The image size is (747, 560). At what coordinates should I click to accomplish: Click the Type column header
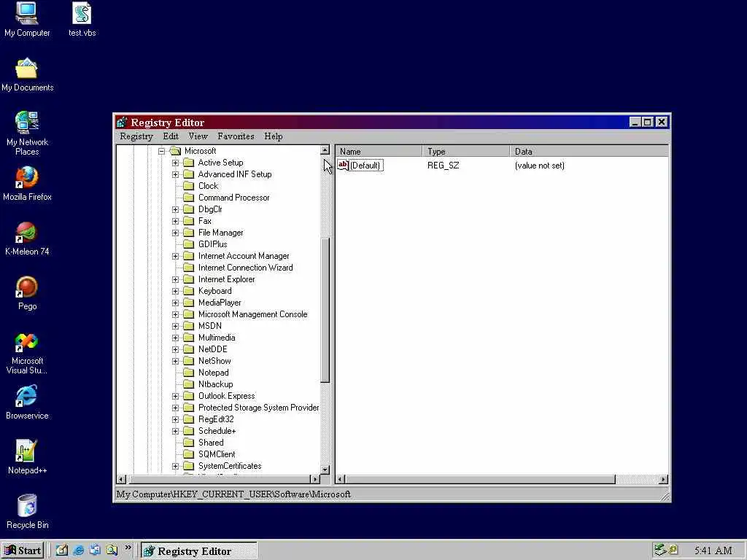tap(466, 152)
